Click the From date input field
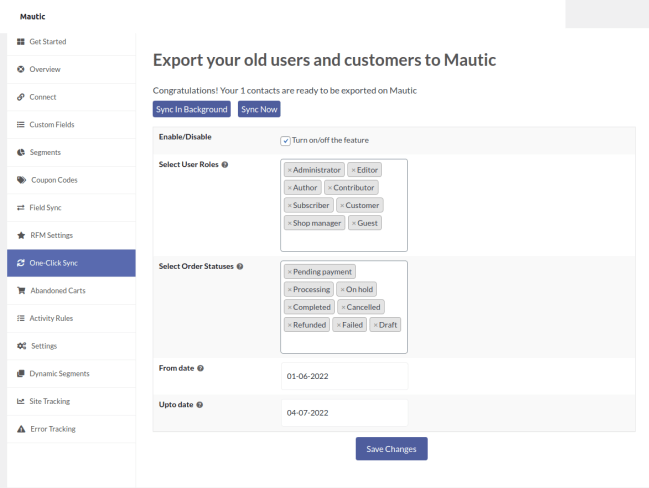Image resolution: width=649 pixels, height=488 pixels. coord(344,377)
